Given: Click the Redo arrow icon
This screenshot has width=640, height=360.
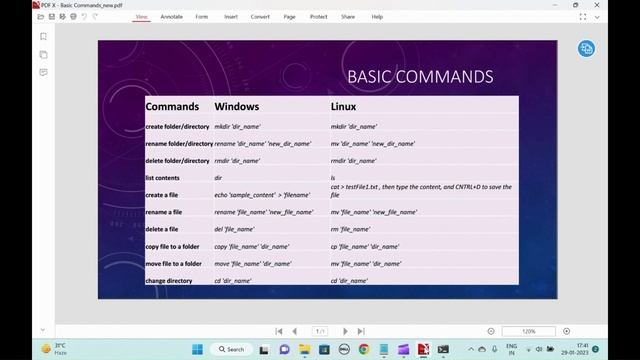Looking at the screenshot, I should (95, 17).
